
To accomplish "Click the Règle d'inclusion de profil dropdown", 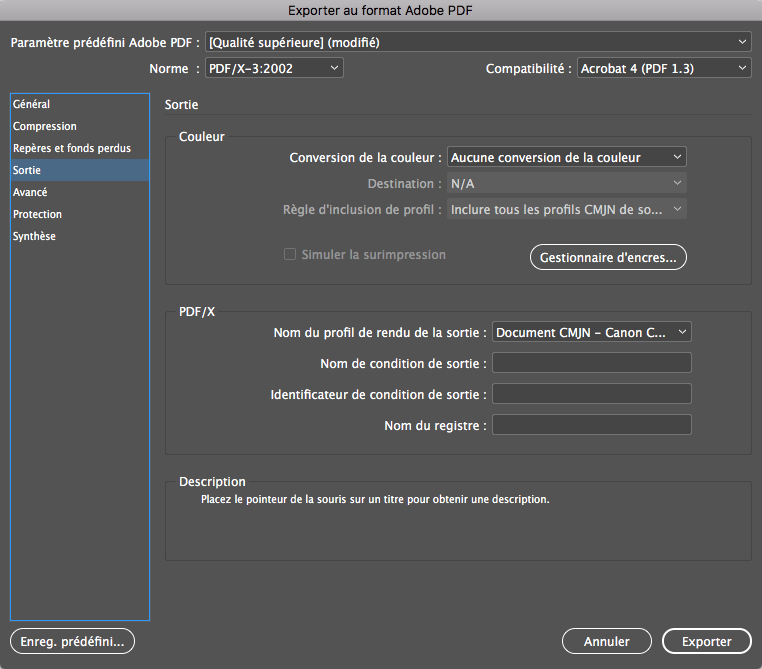I will click(566, 209).
